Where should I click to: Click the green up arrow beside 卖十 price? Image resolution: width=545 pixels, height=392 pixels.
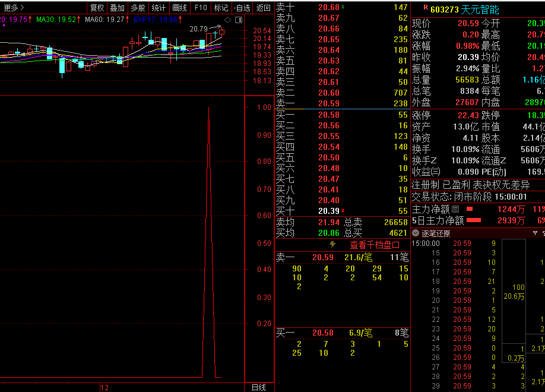[x=343, y=7]
